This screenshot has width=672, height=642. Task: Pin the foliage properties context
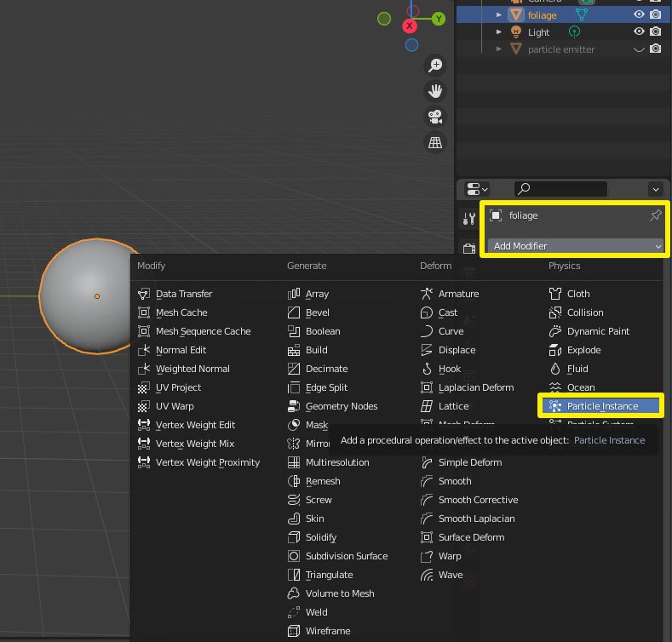pyautogui.click(x=655, y=215)
